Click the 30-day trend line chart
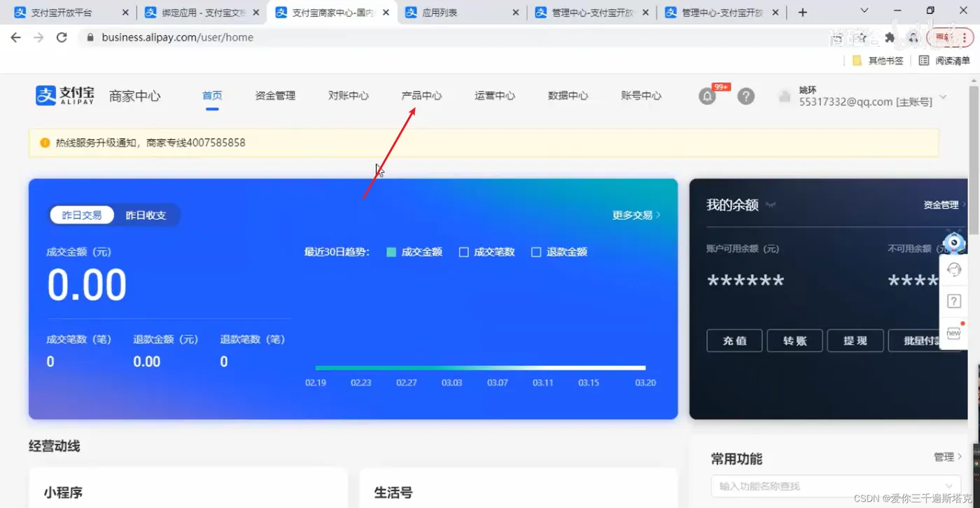This screenshot has width=980, height=508. 480,367
